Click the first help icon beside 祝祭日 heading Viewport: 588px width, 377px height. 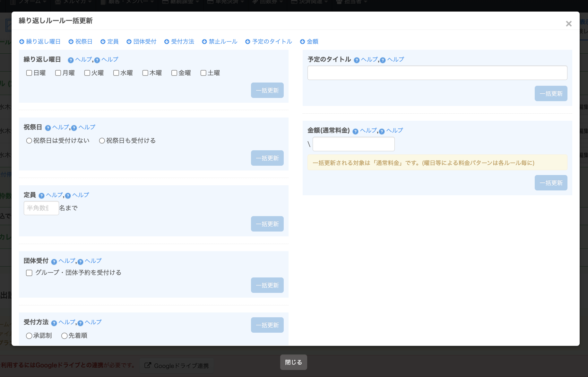[48, 128]
